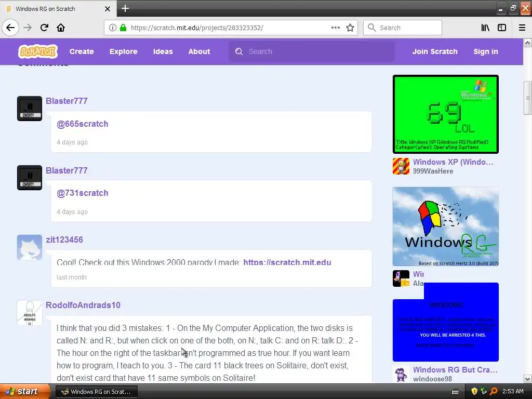The height and width of the screenshot is (399, 532).
Task: Click windoose98's monkey avatar icon
Action: 401,374
